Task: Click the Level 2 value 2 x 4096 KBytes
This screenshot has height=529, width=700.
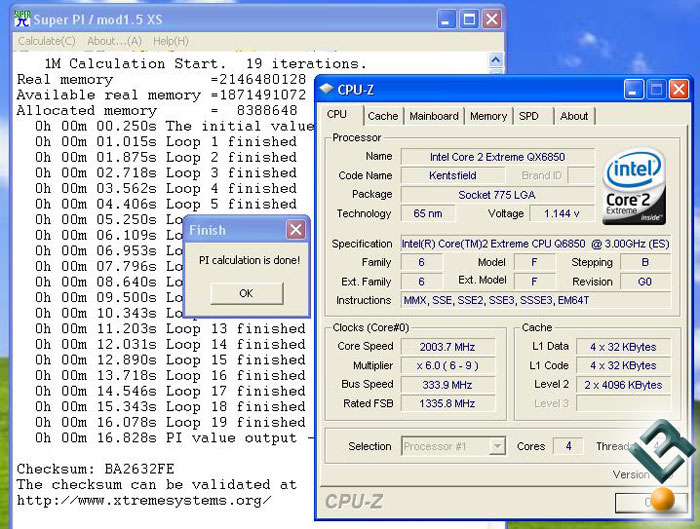Action: (x=623, y=385)
